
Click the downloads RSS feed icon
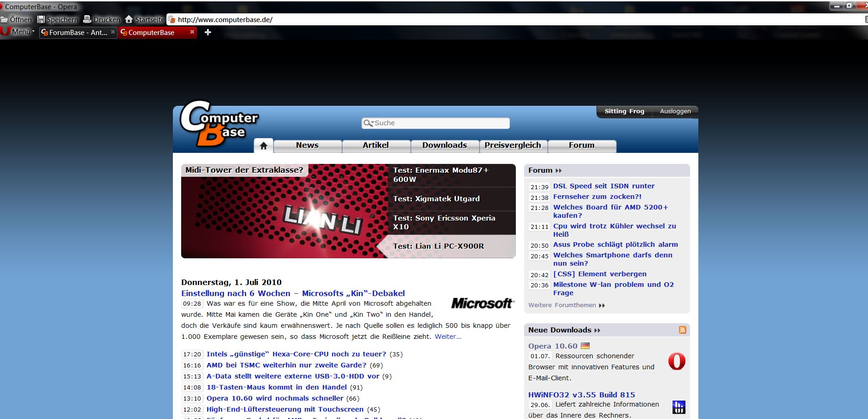click(x=683, y=330)
